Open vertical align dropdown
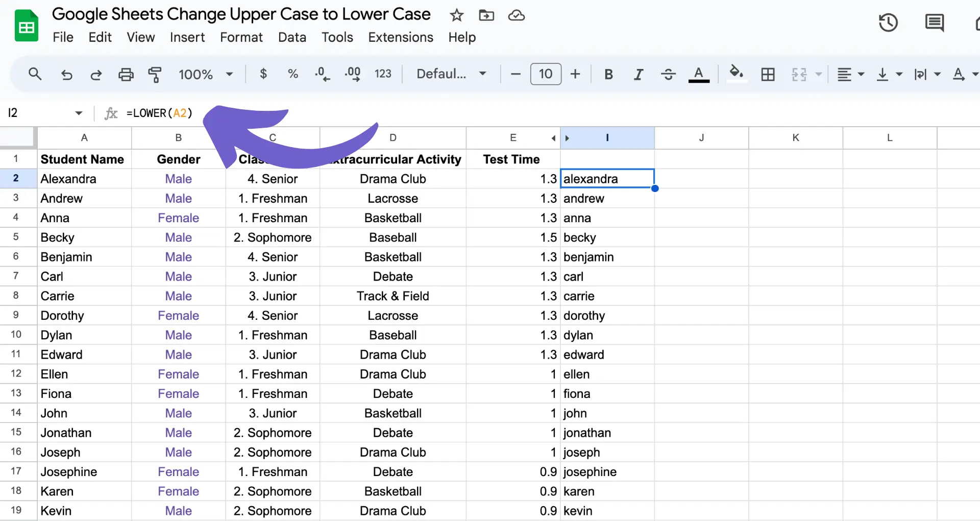Image resolution: width=980 pixels, height=521 pixels. [889, 75]
